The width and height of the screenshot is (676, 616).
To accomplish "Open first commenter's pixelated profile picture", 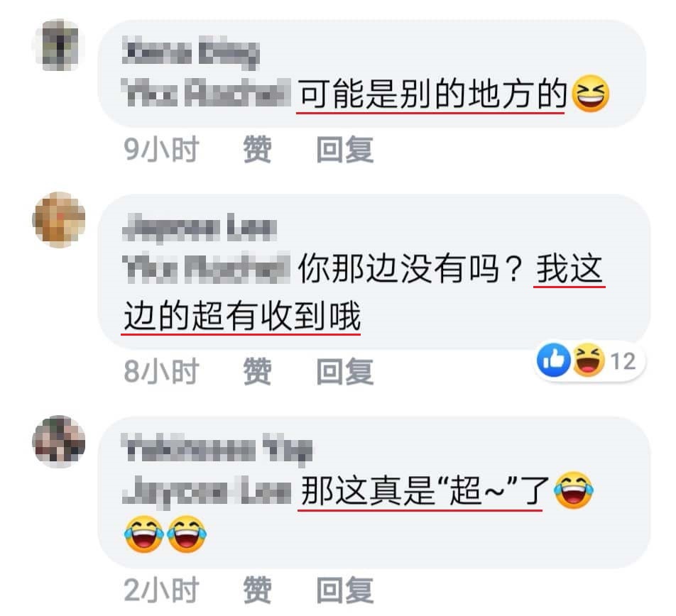I will coord(60,45).
